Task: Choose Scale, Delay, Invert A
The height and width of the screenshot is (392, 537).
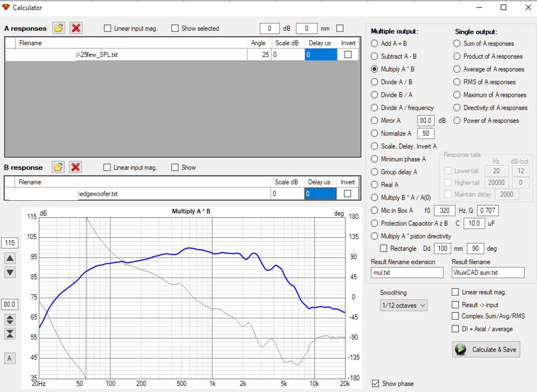Action: 375,146
